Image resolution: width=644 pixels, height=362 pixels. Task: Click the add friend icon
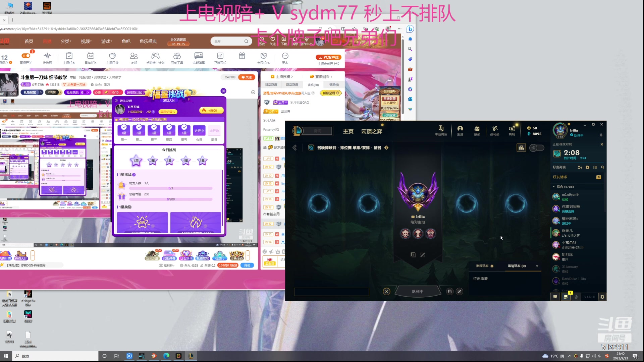[x=580, y=167]
